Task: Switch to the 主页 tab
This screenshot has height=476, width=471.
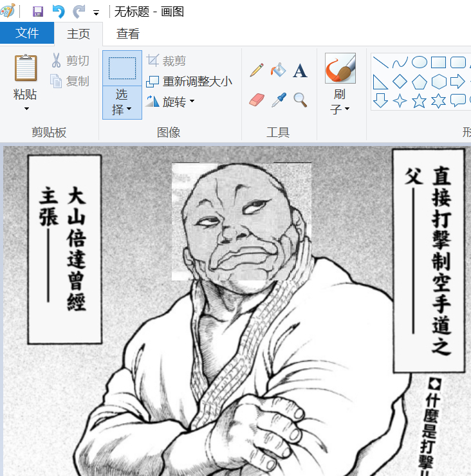Action: tap(78, 33)
